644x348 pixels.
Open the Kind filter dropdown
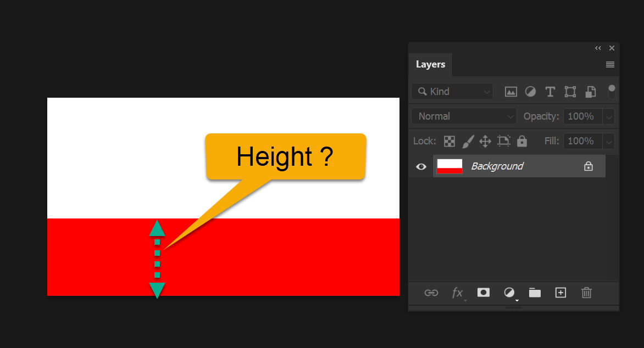point(452,91)
